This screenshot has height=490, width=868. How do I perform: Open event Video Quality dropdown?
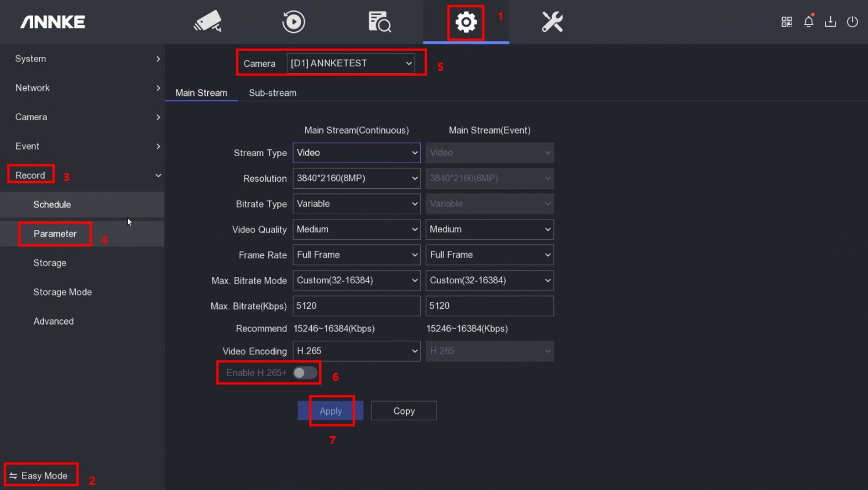(x=489, y=229)
